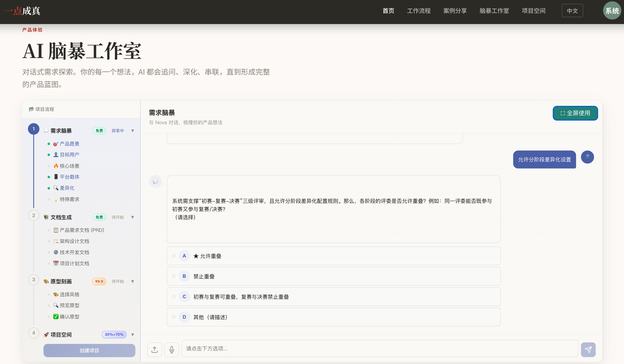This screenshot has height=364, width=624.
Task: Click the upload file icon
Action: 155,349
